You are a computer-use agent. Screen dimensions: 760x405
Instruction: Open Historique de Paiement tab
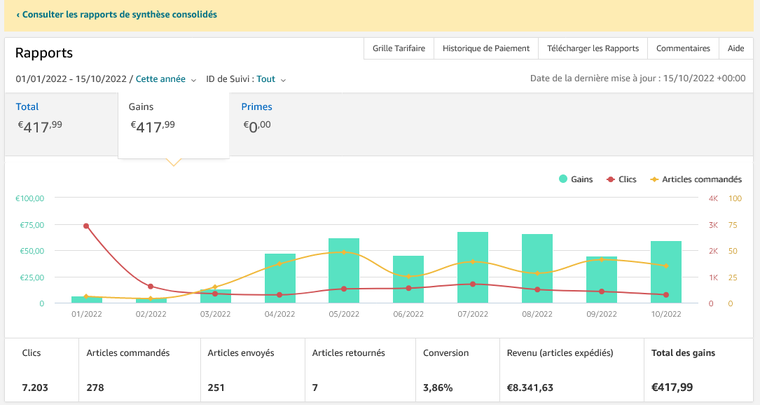(x=485, y=48)
